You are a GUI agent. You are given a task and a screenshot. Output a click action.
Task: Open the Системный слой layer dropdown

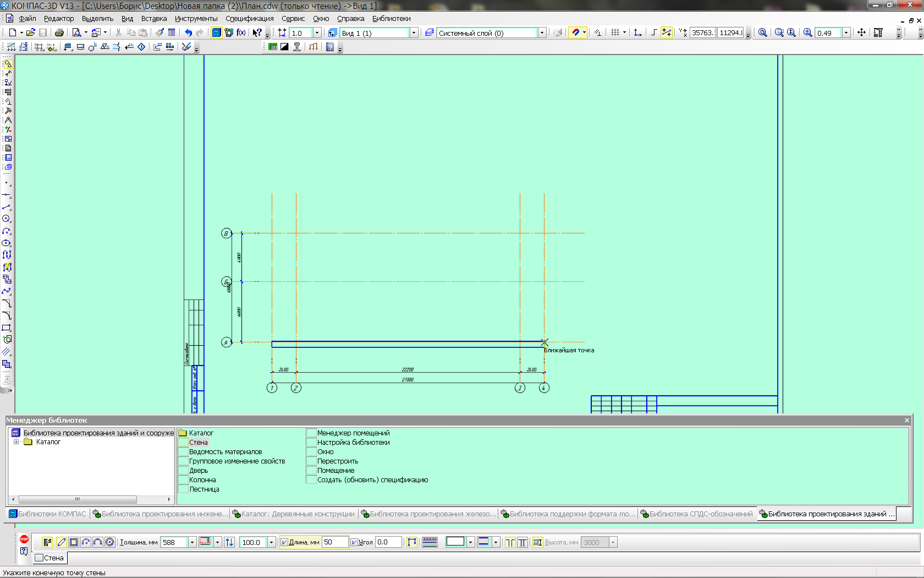click(542, 33)
